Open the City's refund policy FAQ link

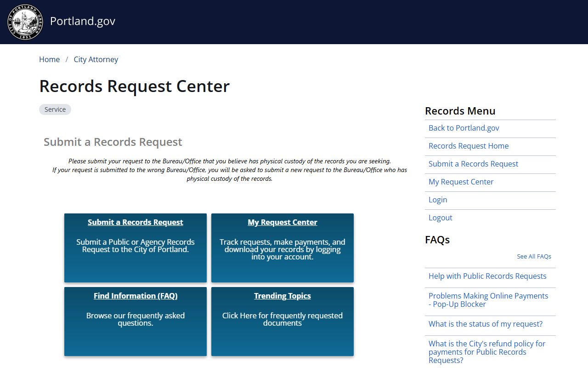(x=487, y=352)
